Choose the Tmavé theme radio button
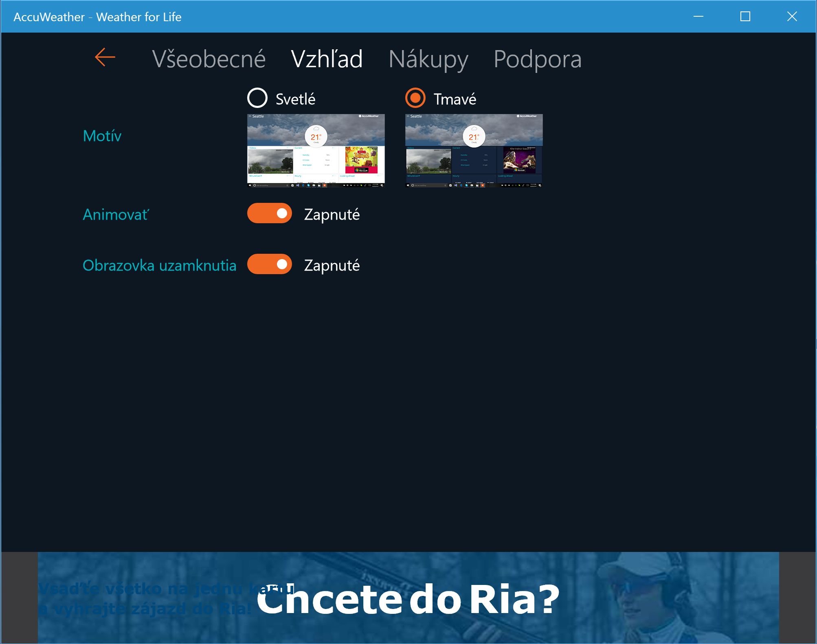The image size is (817, 644). tap(415, 98)
